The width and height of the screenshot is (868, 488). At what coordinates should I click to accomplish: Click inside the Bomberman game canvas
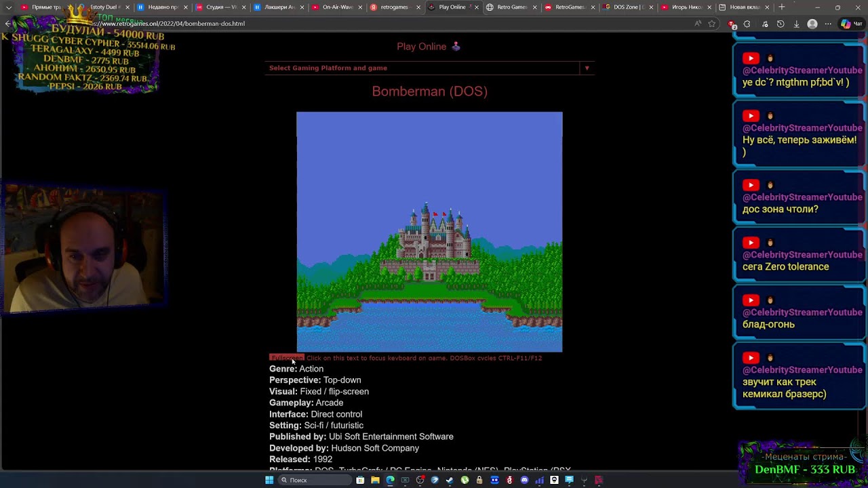(429, 232)
